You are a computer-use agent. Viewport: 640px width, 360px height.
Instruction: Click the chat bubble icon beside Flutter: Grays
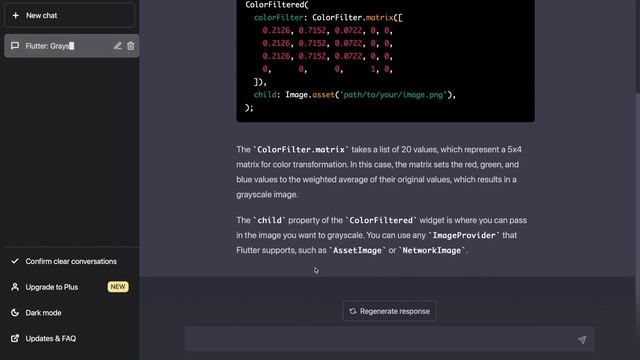[15, 46]
